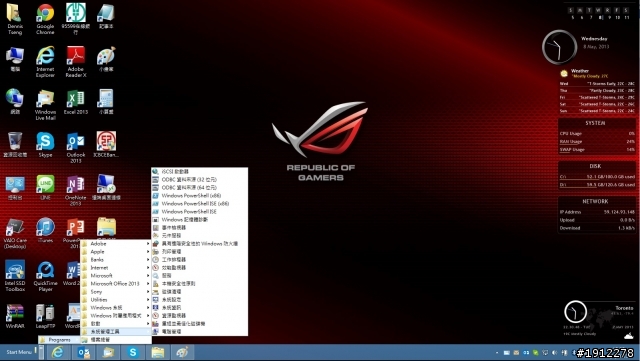Open the menu item below 系統管理工具

116,339
